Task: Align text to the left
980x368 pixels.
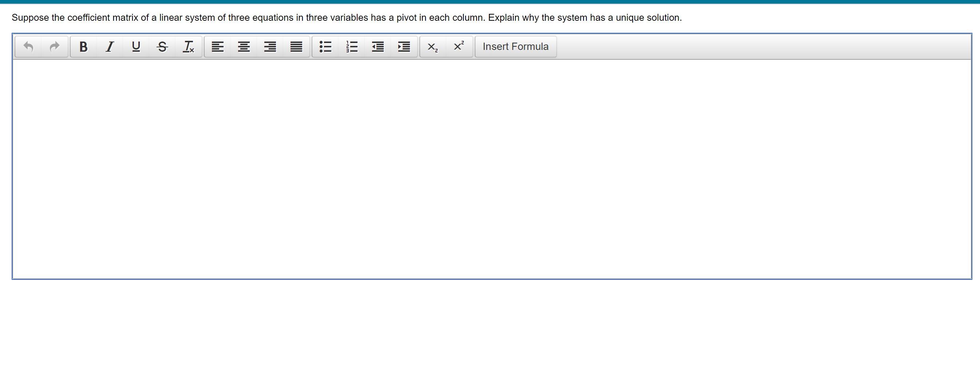Action: tap(218, 47)
